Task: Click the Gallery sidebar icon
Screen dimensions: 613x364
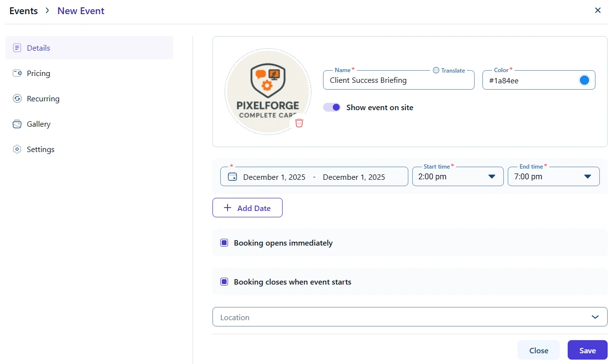Action: [x=17, y=124]
